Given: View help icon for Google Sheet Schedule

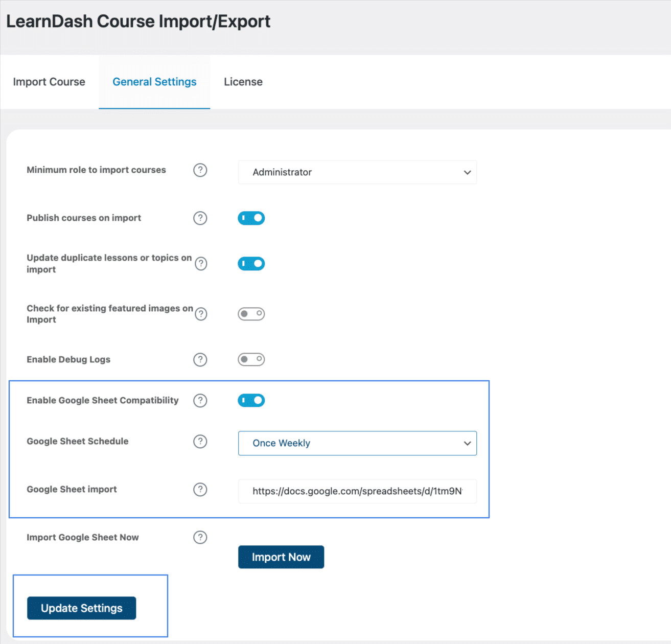Looking at the screenshot, I should pyautogui.click(x=200, y=442).
